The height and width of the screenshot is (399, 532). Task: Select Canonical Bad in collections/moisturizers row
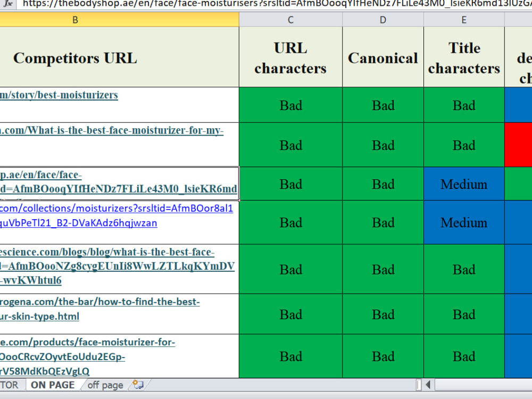click(383, 222)
